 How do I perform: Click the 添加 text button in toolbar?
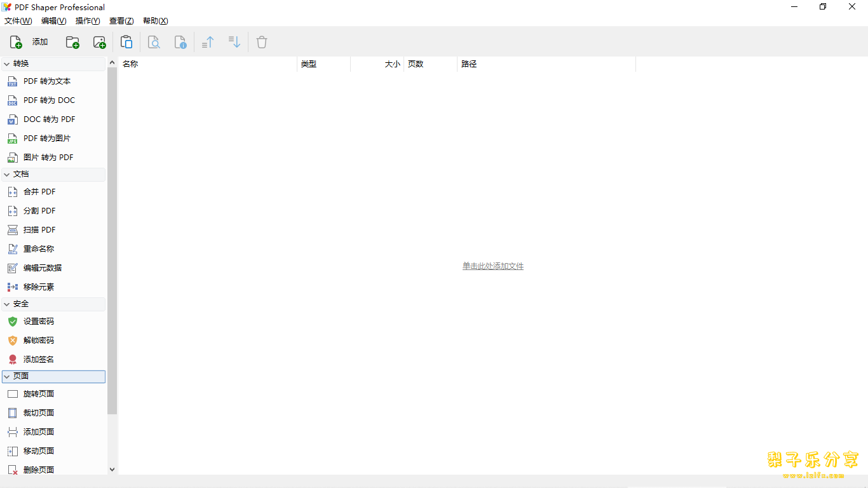(x=40, y=42)
